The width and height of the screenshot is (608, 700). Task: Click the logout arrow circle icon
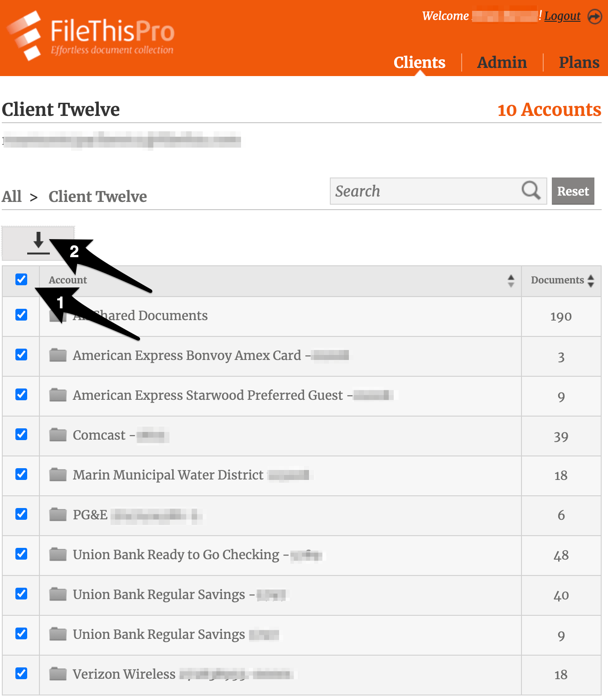coord(594,17)
